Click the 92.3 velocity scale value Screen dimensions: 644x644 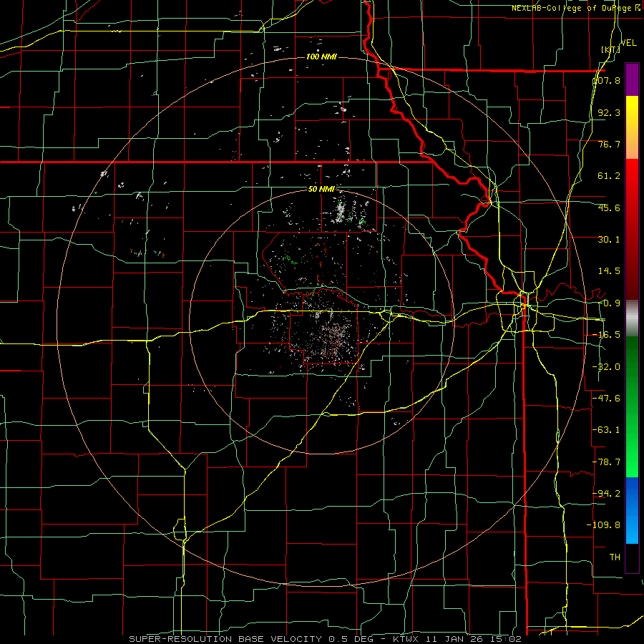click(x=609, y=112)
